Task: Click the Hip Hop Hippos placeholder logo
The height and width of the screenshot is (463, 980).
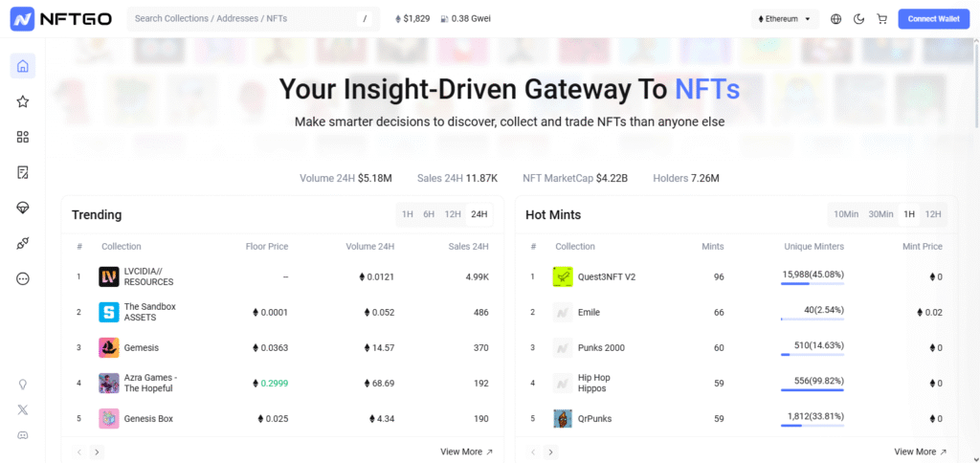Action: pos(563,383)
